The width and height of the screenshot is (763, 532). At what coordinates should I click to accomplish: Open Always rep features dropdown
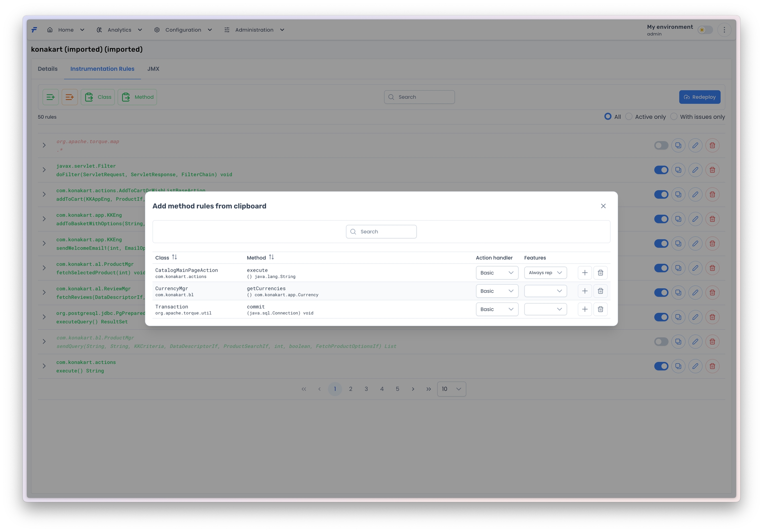pyautogui.click(x=545, y=273)
